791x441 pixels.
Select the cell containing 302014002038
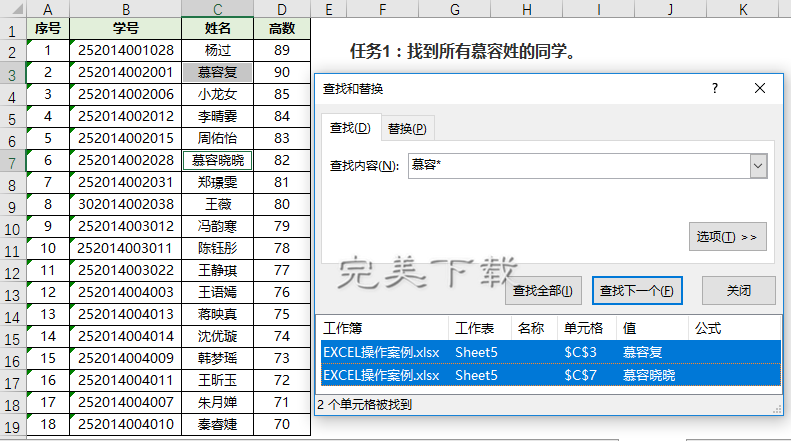coord(126,204)
